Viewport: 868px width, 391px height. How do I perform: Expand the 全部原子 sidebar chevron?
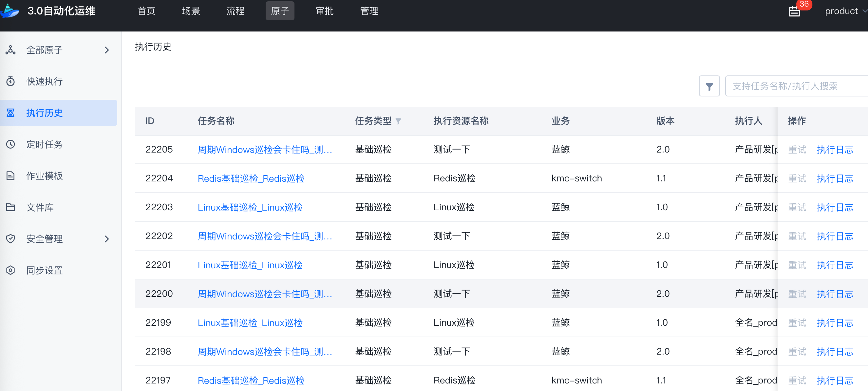pos(107,50)
